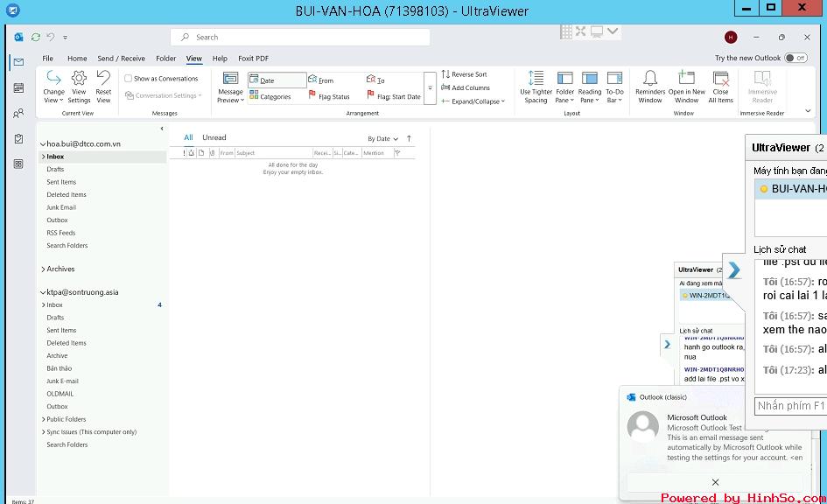Toggle Use Tighter Spacing
The height and width of the screenshot is (504, 827).
[x=536, y=87]
